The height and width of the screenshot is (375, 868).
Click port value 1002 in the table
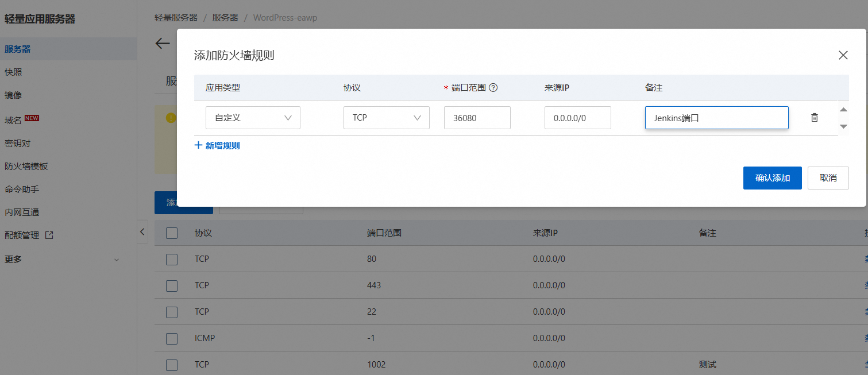point(376,365)
